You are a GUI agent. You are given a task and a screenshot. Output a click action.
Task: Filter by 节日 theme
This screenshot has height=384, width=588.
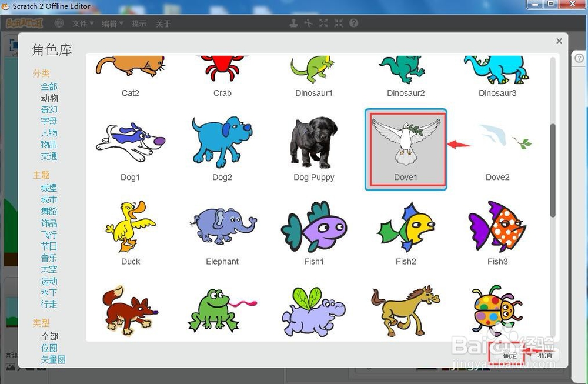[49, 246]
